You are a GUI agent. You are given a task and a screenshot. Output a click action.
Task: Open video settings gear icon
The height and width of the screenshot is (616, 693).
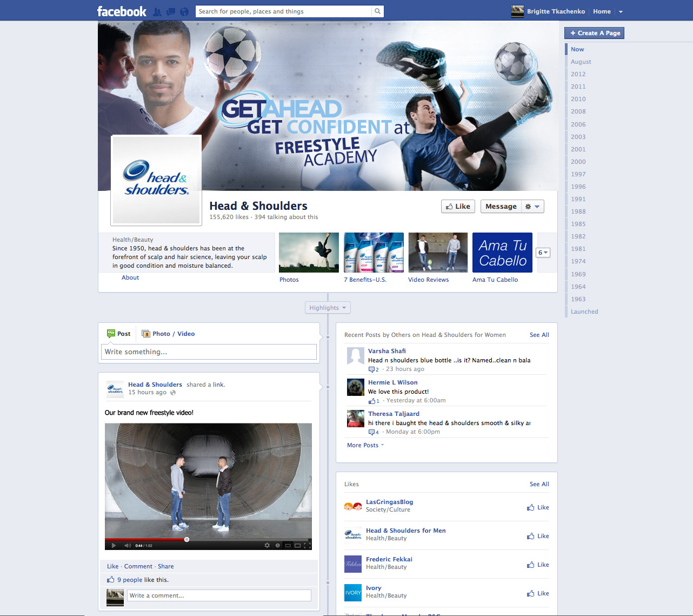267,545
